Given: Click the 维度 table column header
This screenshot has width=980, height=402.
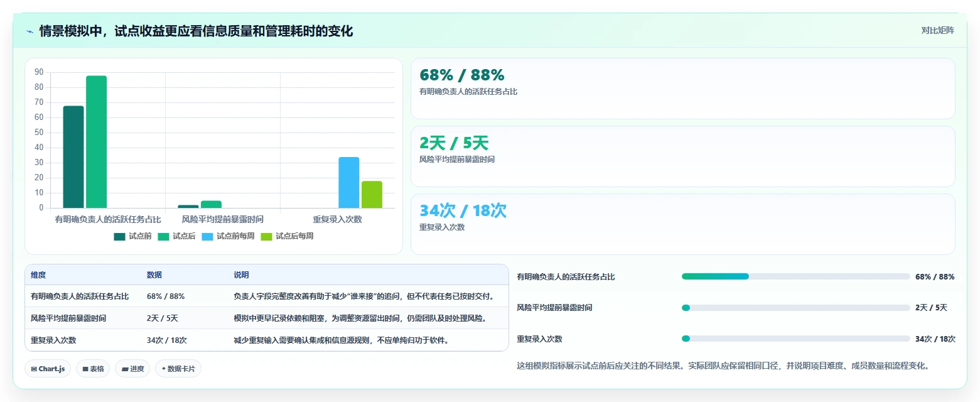Looking at the screenshot, I should click(38, 275).
